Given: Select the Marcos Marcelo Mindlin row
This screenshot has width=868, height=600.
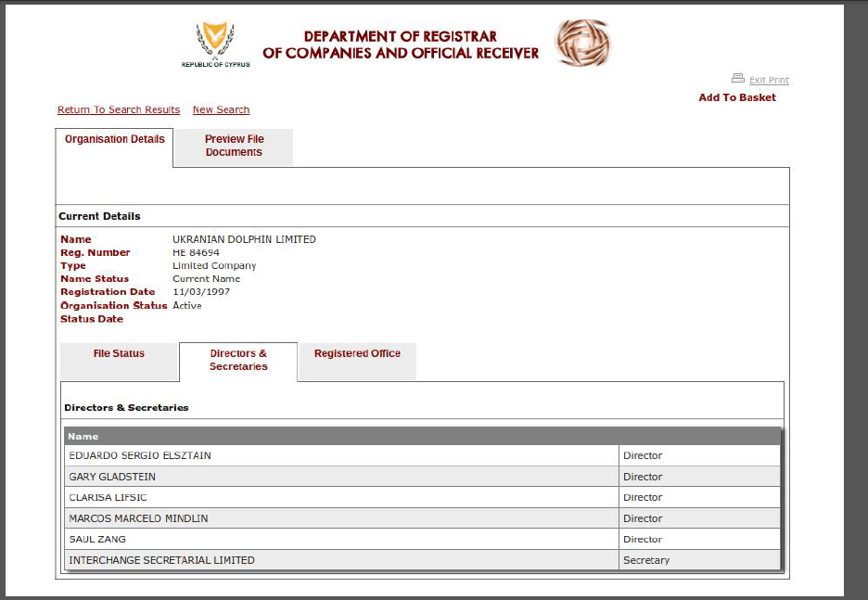Looking at the screenshot, I should (x=138, y=518).
